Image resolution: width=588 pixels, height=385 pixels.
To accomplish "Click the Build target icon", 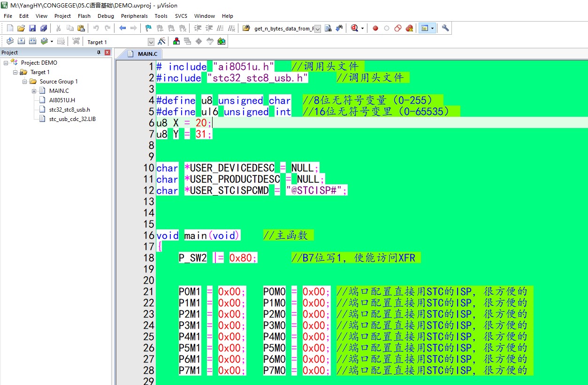I will click(x=21, y=41).
